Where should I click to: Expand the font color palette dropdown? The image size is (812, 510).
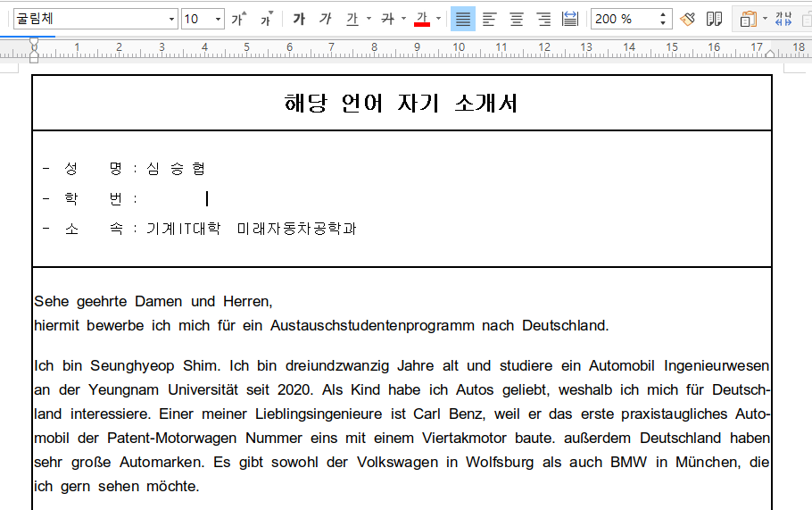click(439, 19)
